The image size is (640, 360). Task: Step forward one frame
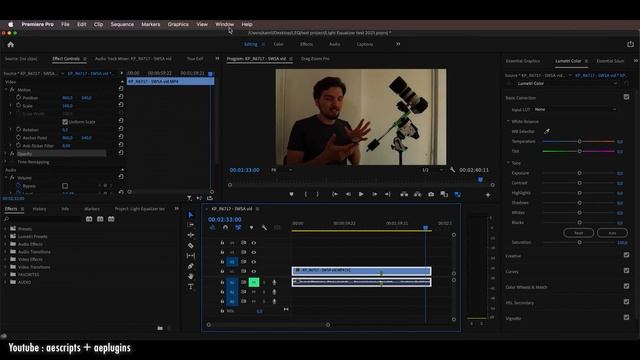374,195
